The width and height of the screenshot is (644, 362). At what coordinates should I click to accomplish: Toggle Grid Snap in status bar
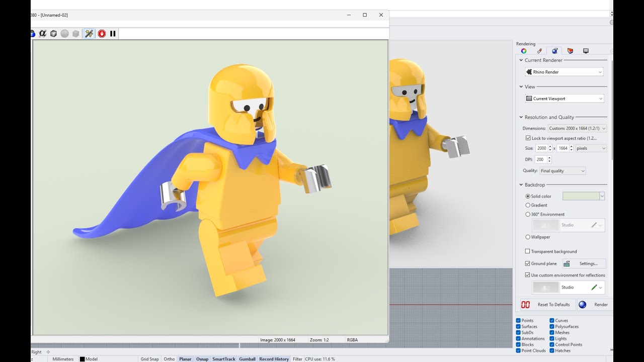pos(150,359)
